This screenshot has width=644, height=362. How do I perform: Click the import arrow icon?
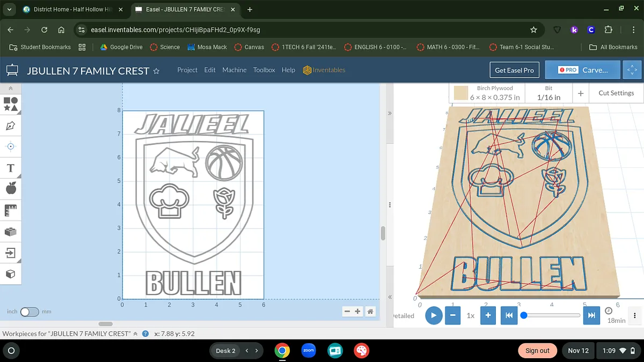pyautogui.click(x=11, y=253)
